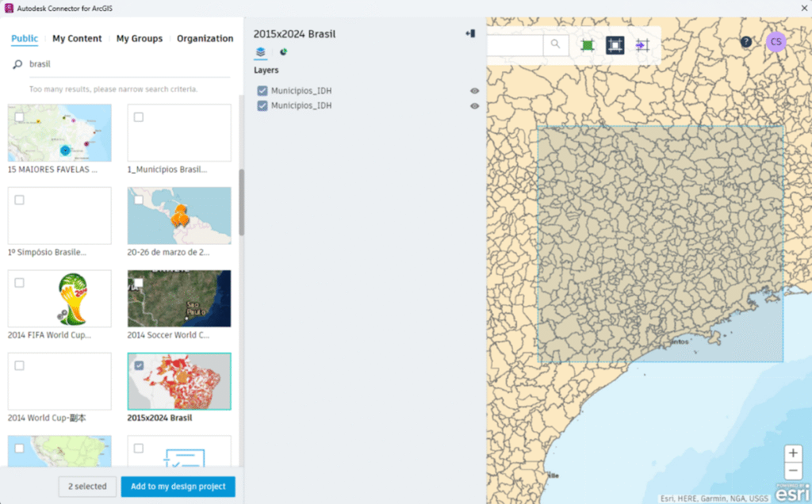812x504 pixels.
Task: Click the Esri, HERE, Garmin attribution text
Action: 714,498
